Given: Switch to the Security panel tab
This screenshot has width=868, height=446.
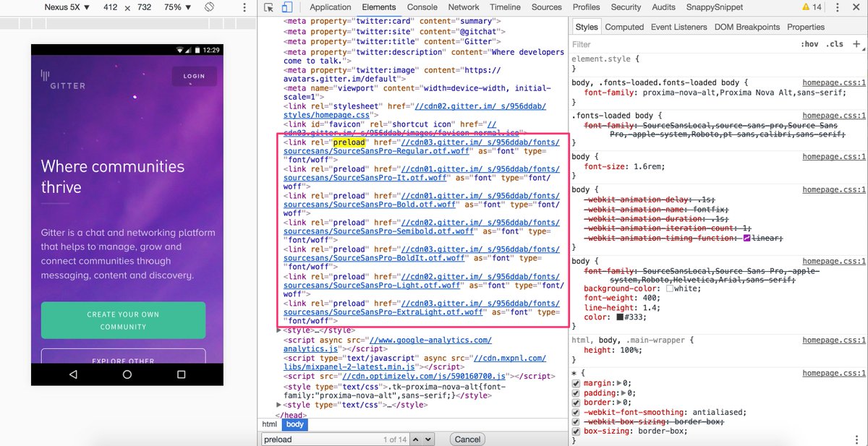Looking at the screenshot, I should [x=626, y=7].
